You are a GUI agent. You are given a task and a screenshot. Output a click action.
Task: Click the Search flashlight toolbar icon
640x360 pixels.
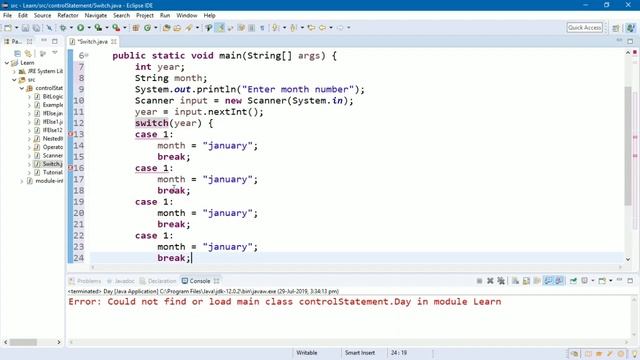(x=189, y=27)
